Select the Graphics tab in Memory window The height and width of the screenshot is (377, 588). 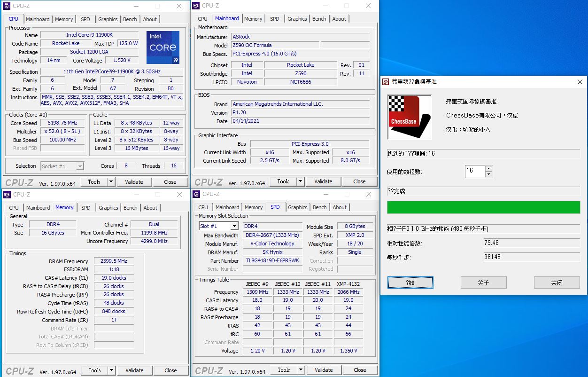click(108, 208)
